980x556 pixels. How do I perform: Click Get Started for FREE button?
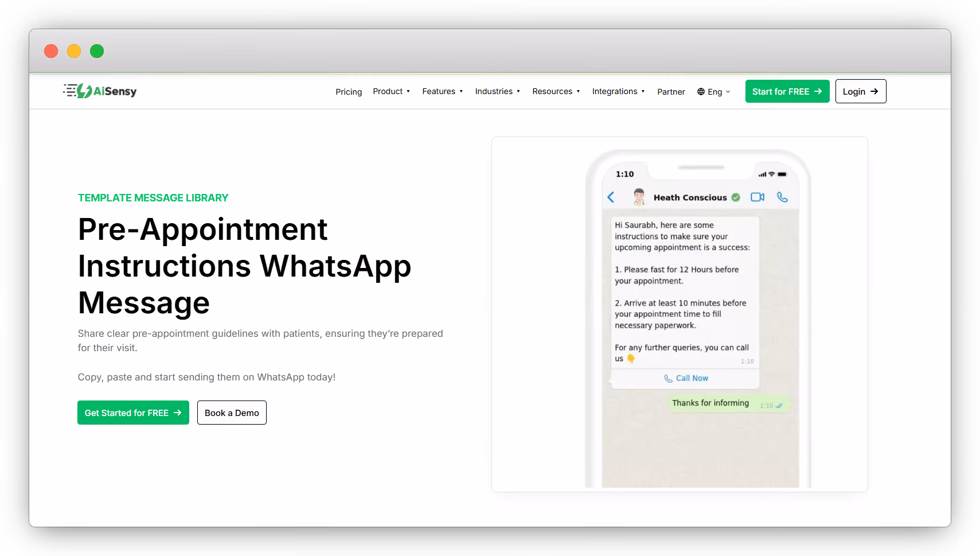click(x=133, y=413)
